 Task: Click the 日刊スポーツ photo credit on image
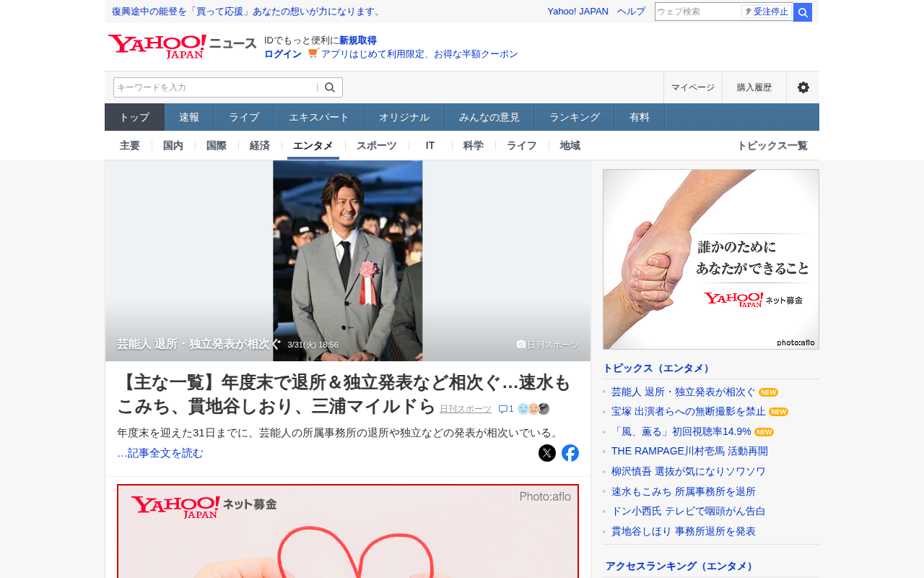coord(548,345)
